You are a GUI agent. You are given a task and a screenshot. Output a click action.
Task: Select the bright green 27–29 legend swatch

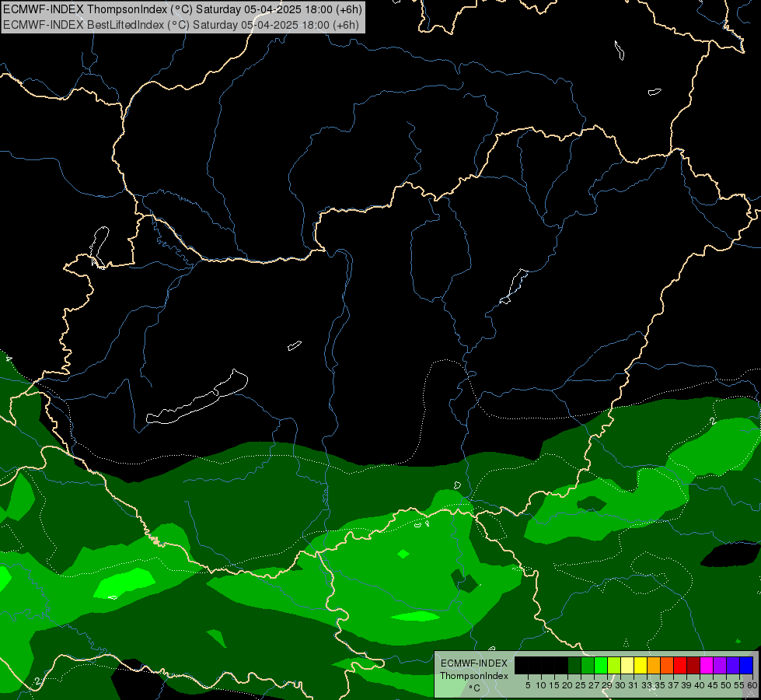[x=601, y=665]
